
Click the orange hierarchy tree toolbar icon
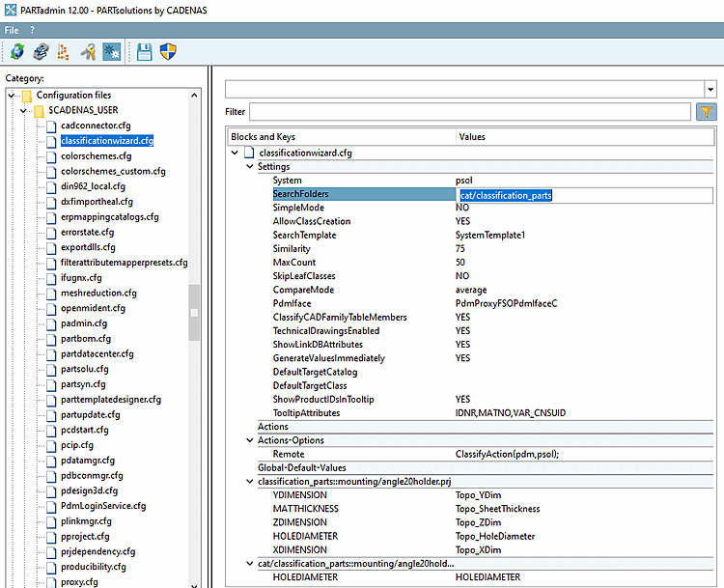(64, 52)
